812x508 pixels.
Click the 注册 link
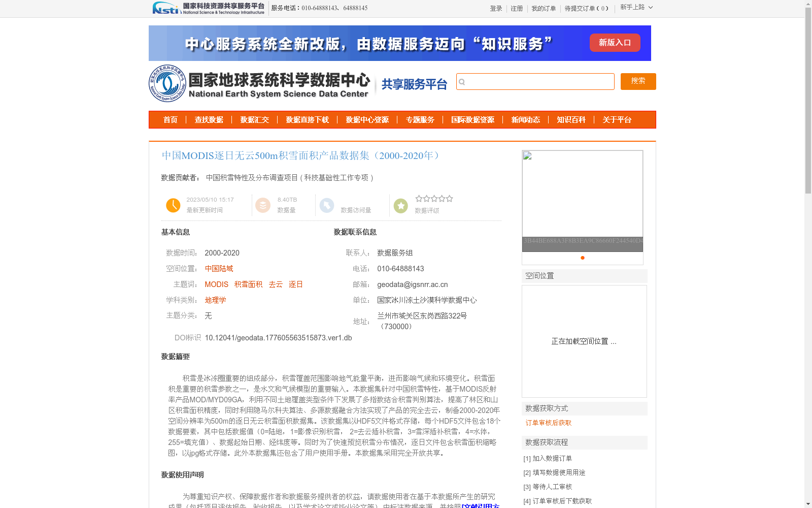pyautogui.click(x=517, y=9)
